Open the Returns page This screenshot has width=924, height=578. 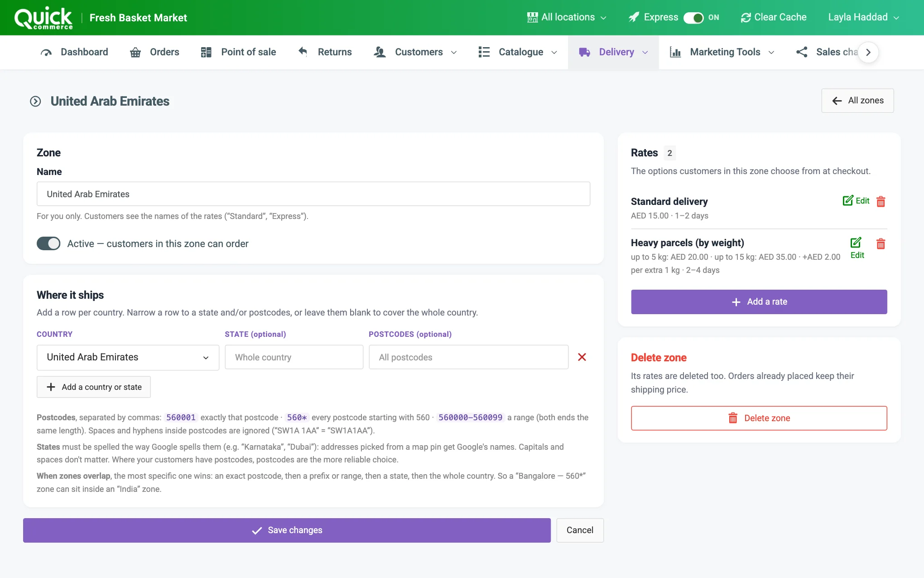(x=325, y=52)
